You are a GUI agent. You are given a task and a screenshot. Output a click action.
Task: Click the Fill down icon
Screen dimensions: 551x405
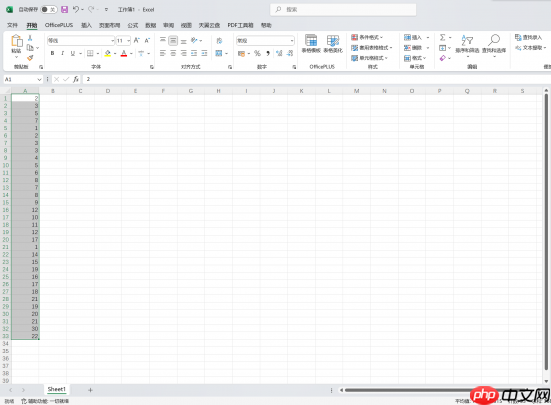coord(442,48)
